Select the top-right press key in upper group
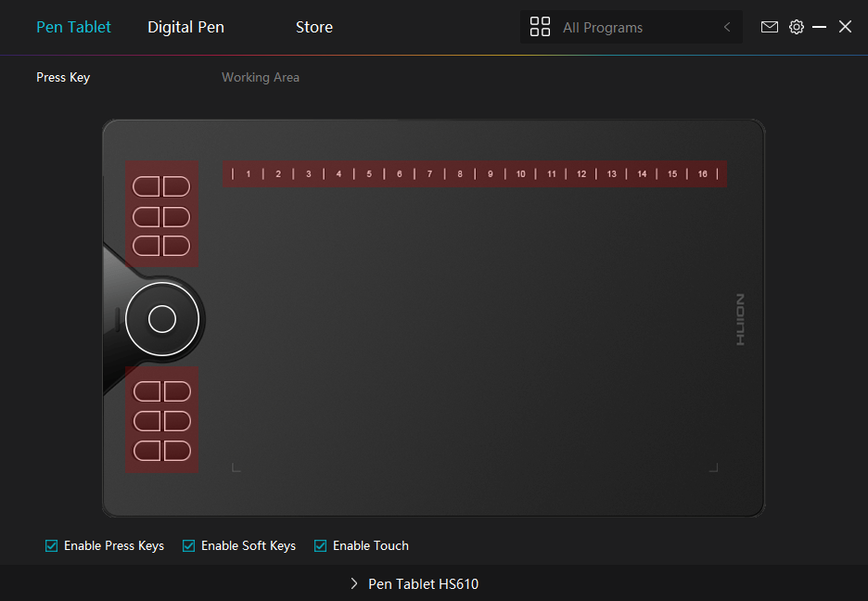The image size is (868, 601). tap(177, 186)
